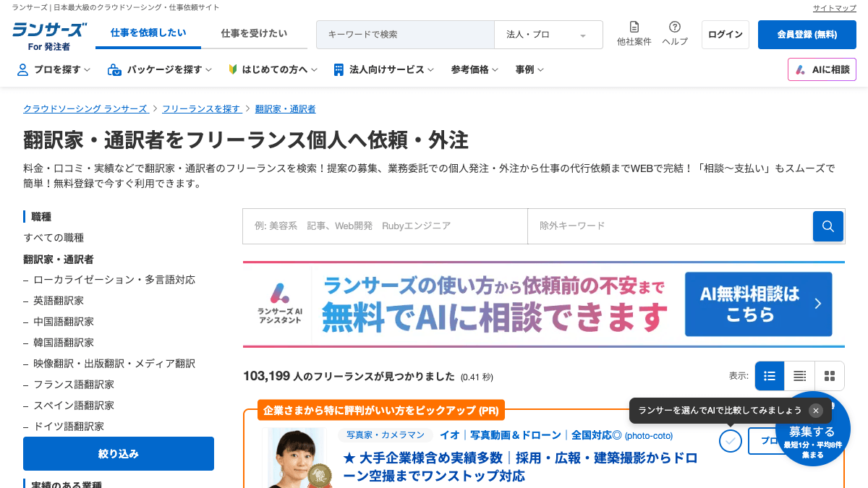Open other companies' projects document icon

634,27
